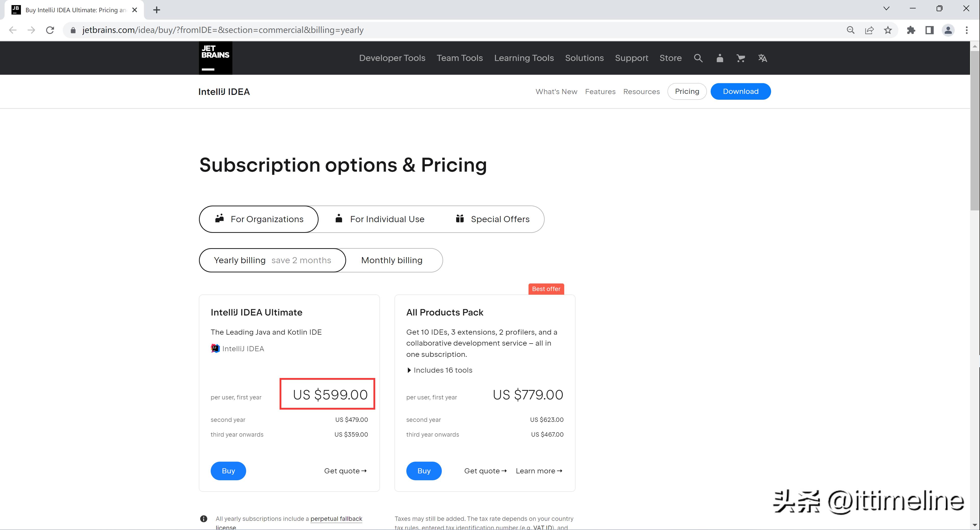Open the Support menu
980x530 pixels.
pyautogui.click(x=632, y=58)
